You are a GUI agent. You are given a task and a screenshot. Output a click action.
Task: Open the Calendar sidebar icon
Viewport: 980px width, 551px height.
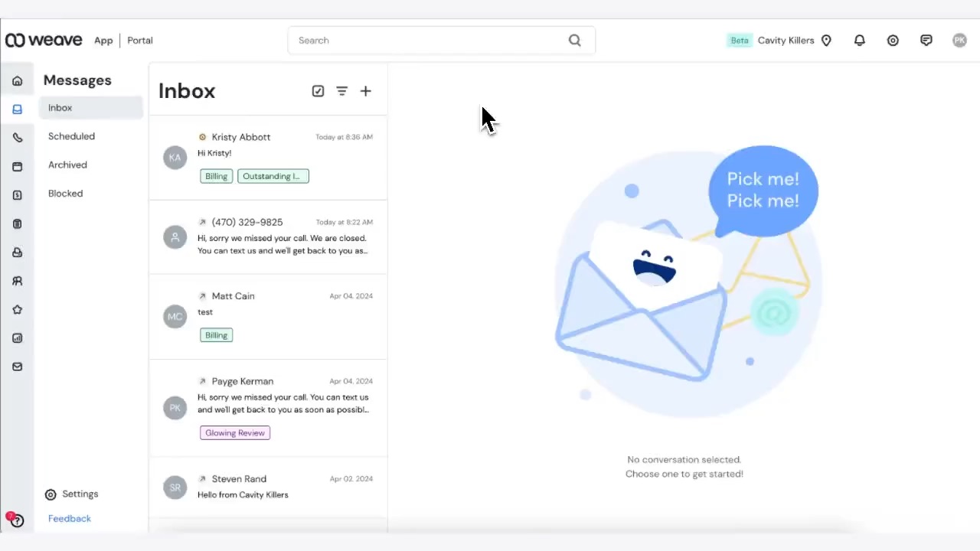click(17, 167)
